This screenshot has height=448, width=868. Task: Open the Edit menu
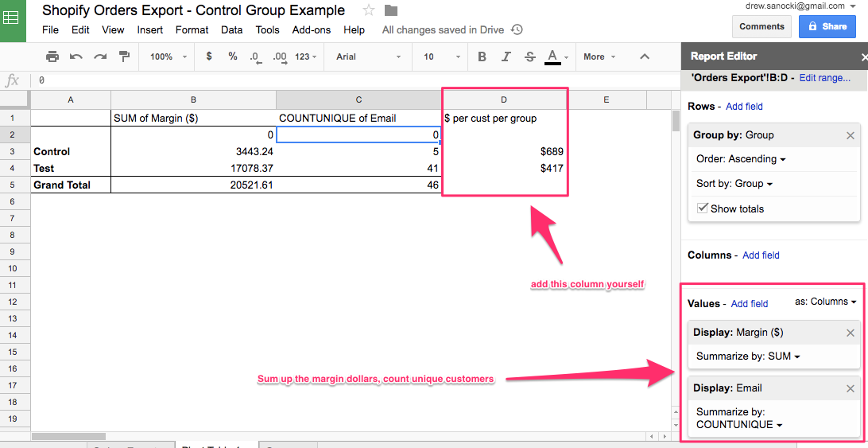(80, 30)
